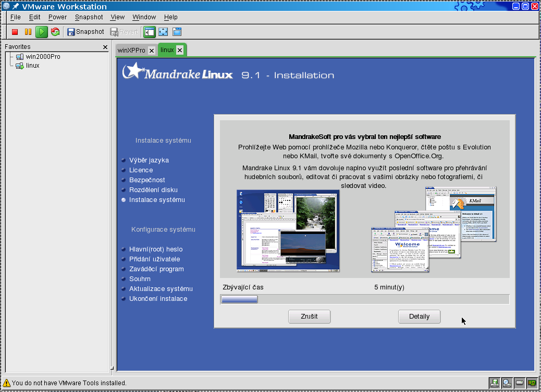Click the Hlavní(root) heslo step

tap(156, 249)
